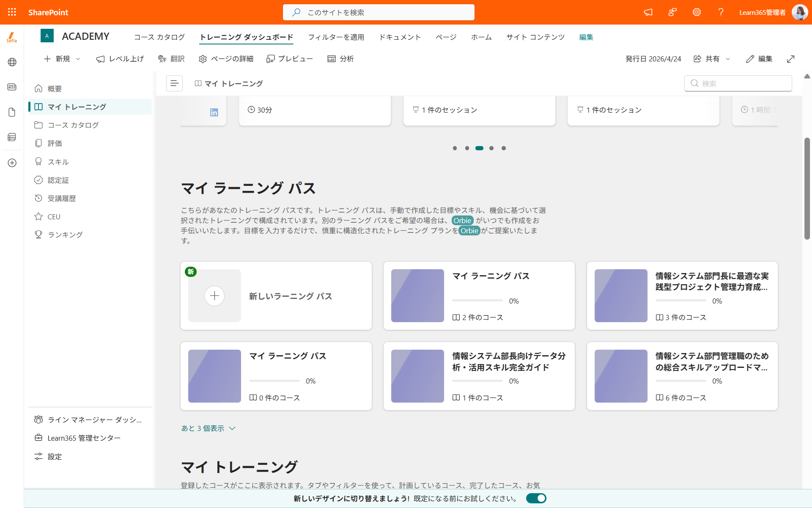Open Learn365管理者 profile avatar

(799, 12)
